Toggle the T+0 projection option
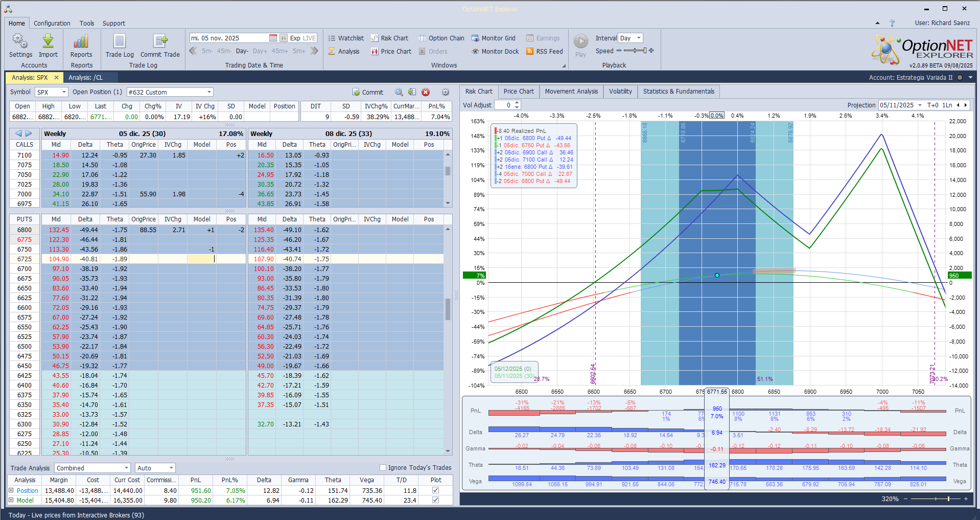 pyautogui.click(x=933, y=105)
